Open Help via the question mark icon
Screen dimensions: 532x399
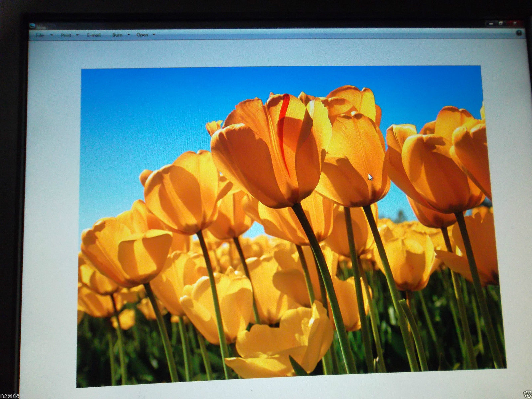(x=519, y=33)
